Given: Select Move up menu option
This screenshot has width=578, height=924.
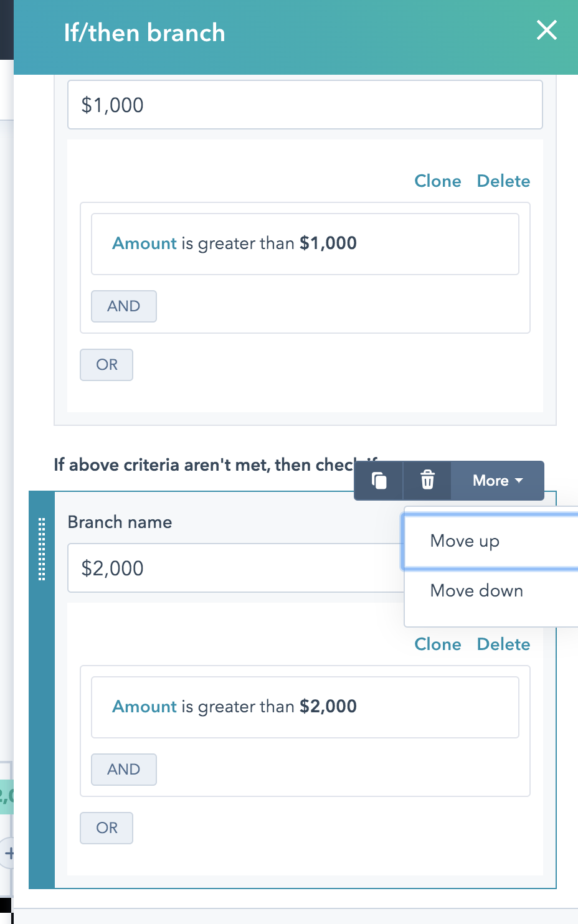Looking at the screenshot, I should coord(465,540).
